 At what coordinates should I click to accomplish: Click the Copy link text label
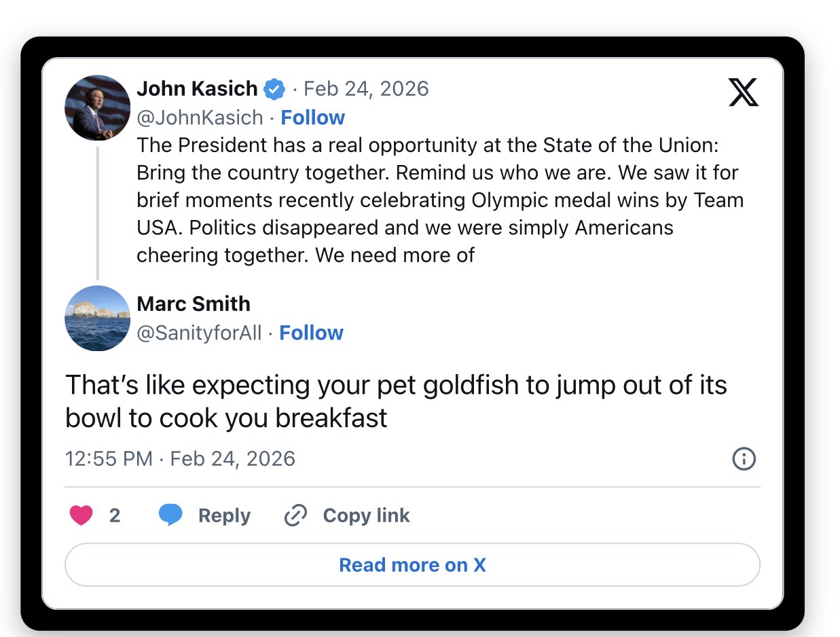pyautogui.click(x=366, y=515)
